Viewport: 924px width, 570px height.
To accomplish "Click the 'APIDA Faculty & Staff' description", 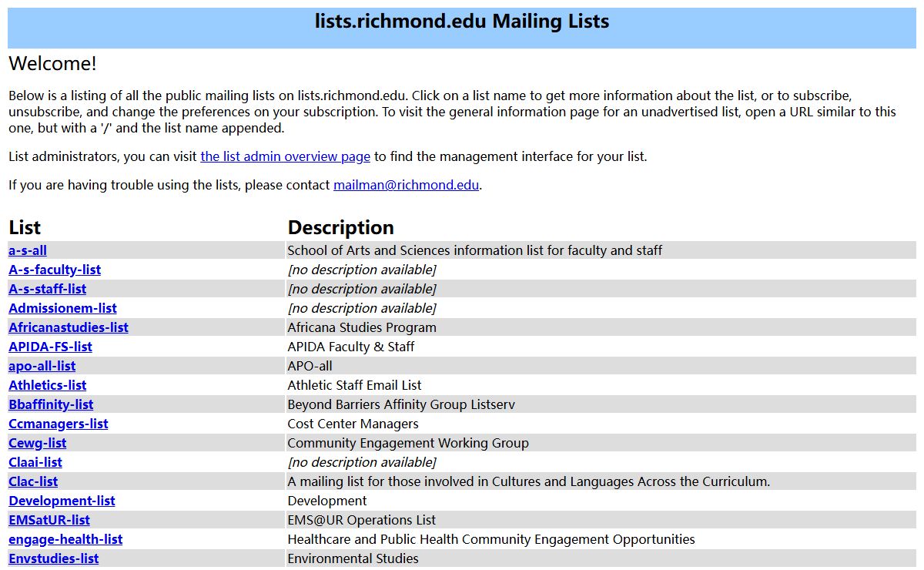I will [351, 347].
